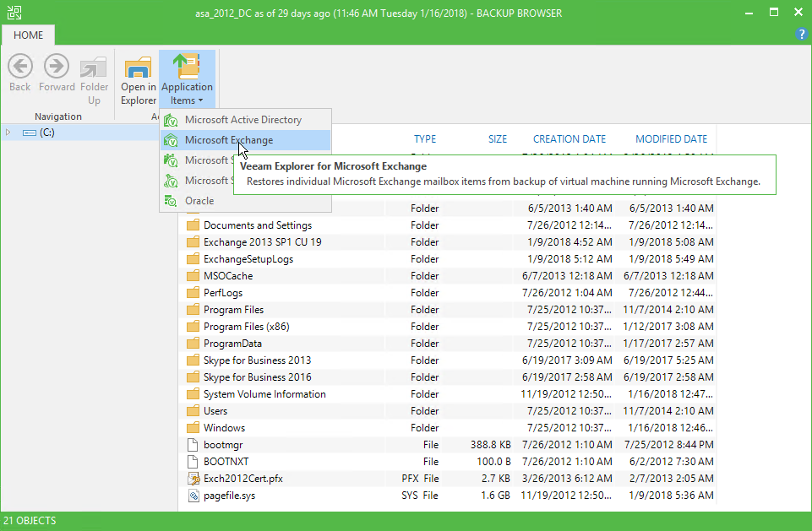Image resolution: width=812 pixels, height=531 pixels.
Task: Click the 'PFX File' type cell
Action: (420, 479)
